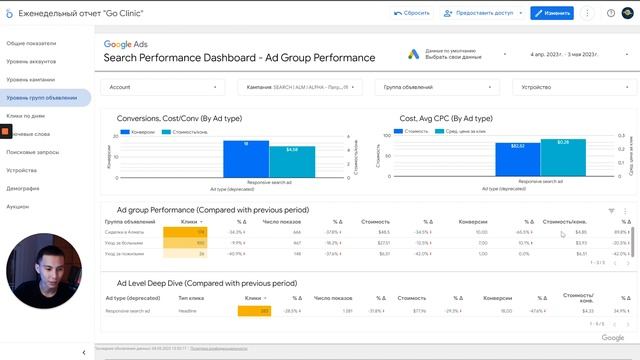Screen dimensions: 640x360
Task: Click the Headline click type cell
Action: pos(187,311)
